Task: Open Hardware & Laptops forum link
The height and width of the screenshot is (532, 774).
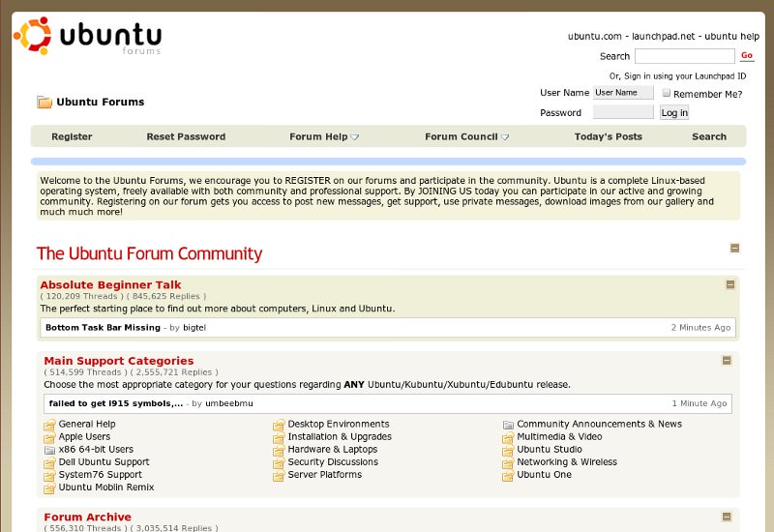Action: (333, 450)
